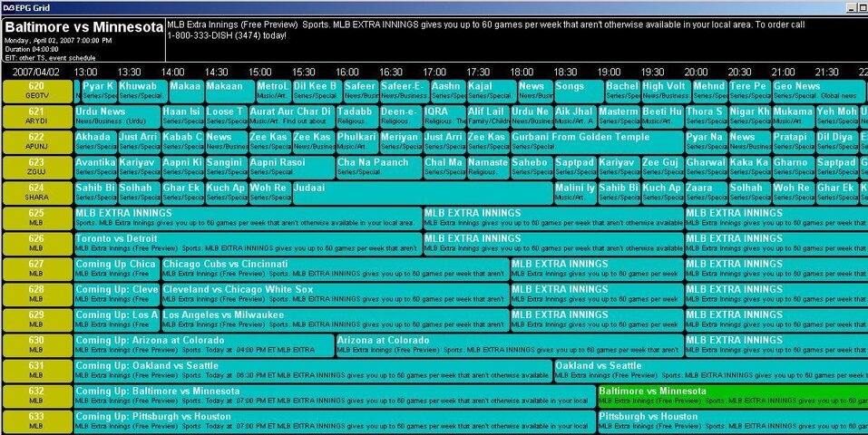868x435 pixels.
Task: Open the Dil Kee B program cell
Action: (x=317, y=92)
